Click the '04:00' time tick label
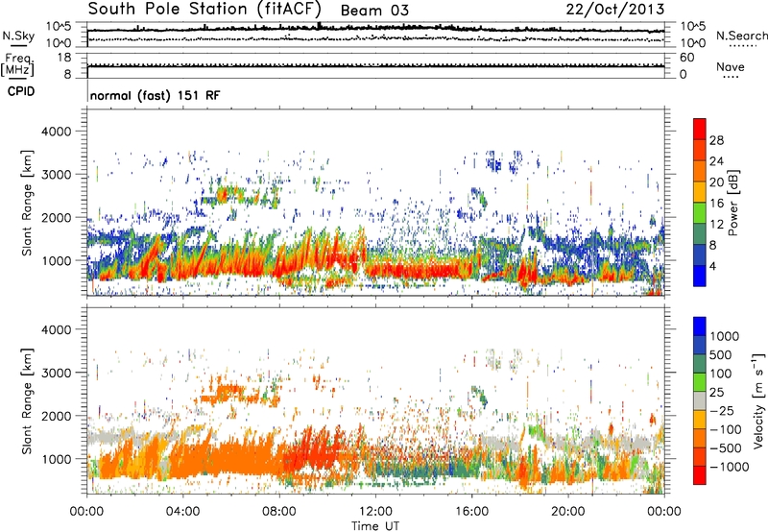Viewport: 768px width, 532px height. click(x=182, y=512)
